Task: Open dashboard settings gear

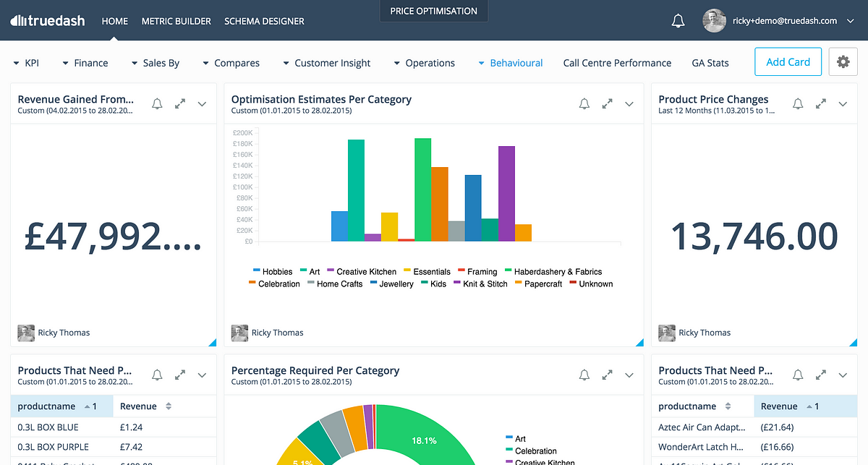Action: pos(843,62)
